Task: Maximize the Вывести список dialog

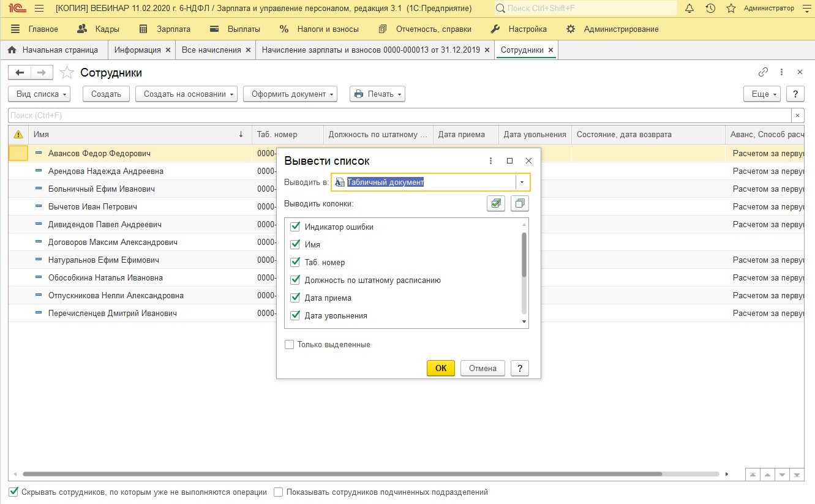Action: pos(509,161)
